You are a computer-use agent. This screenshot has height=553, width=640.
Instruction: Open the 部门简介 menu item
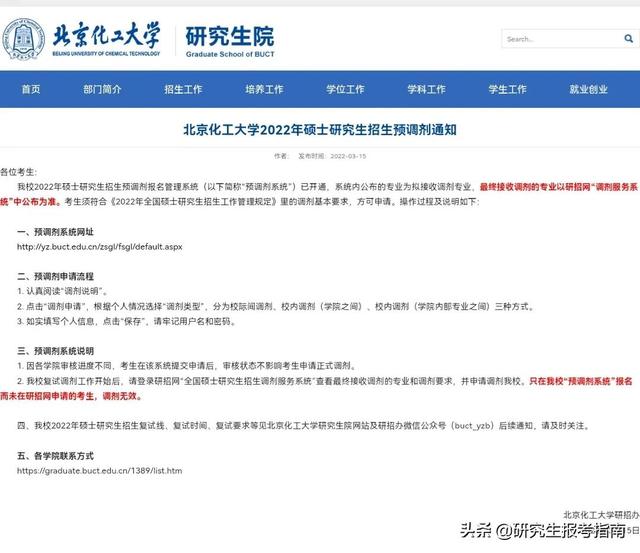pyautogui.click(x=102, y=89)
